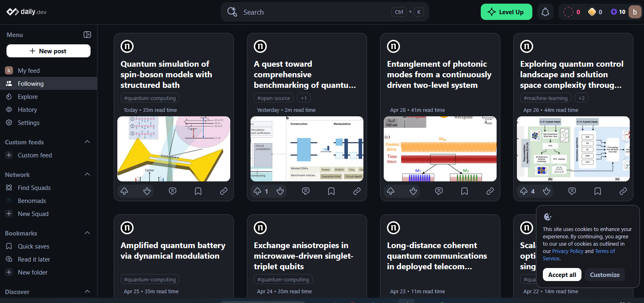Screen dimensions: 644x303
Task: Upvote the quest toward comprehensive benchmarking post
Action: [257, 191]
